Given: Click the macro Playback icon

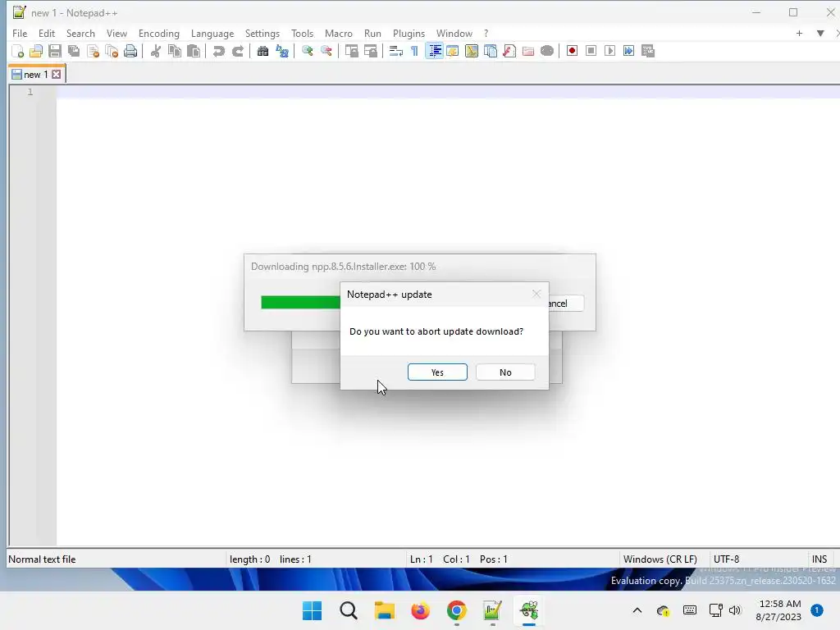Looking at the screenshot, I should [x=609, y=51].
